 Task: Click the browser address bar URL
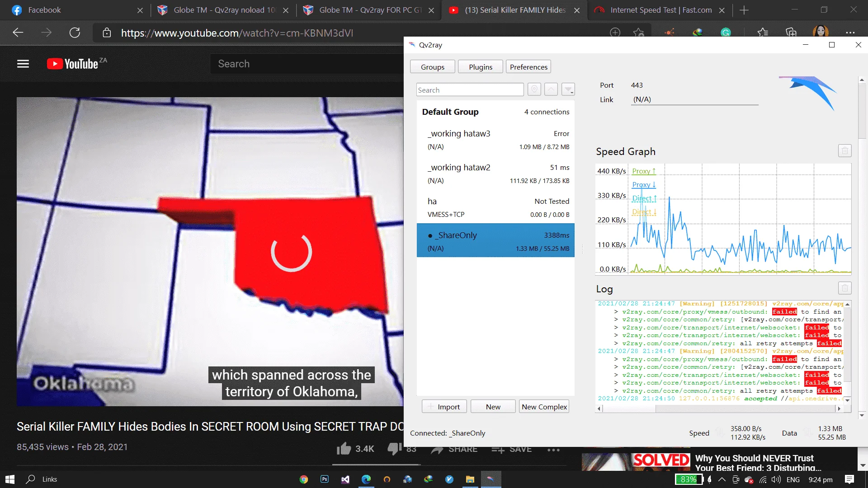[x=237, y=33]
